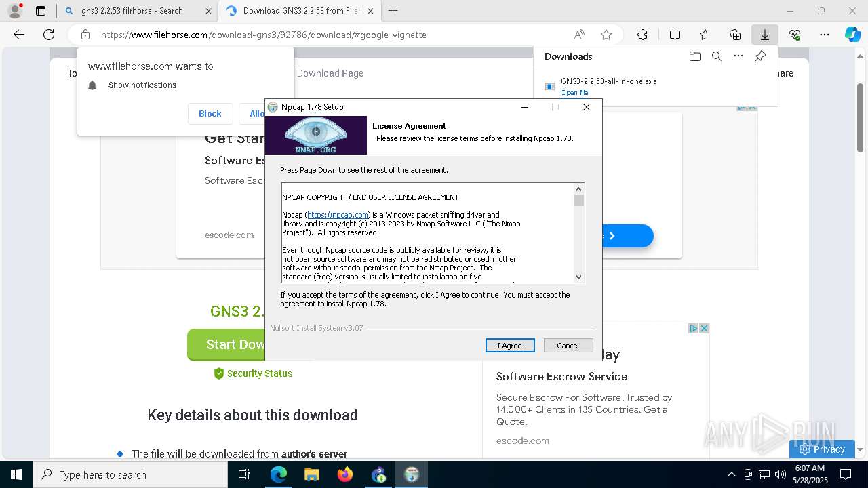This screenshot has height=488, width=868.
Task: Pin the Downloads panel
Action: point(761,56)
